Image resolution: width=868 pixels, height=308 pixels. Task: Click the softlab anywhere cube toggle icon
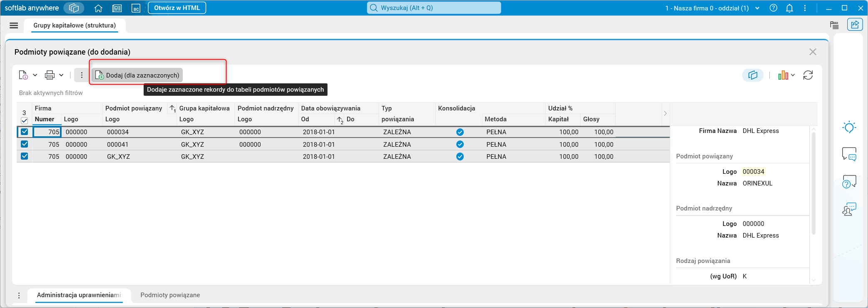(x=74, y=8)
